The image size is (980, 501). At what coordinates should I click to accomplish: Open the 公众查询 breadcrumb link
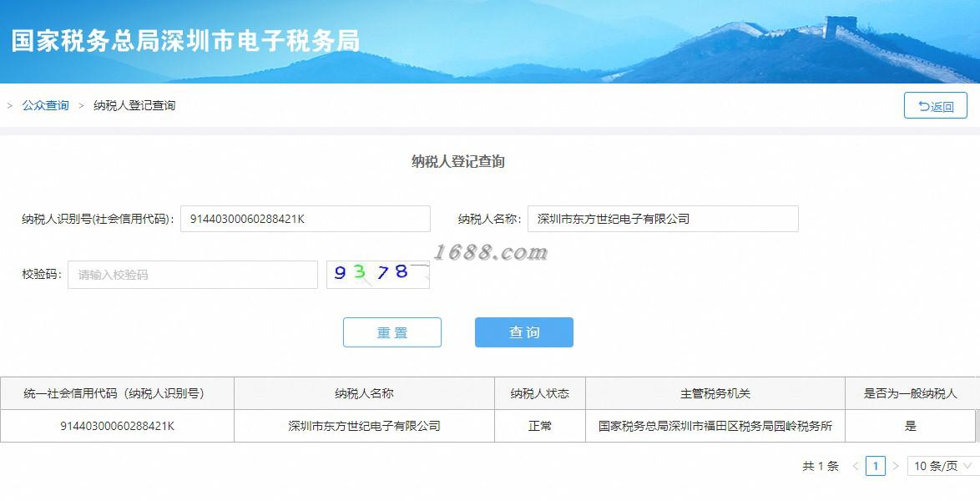(x=46, y=106)
